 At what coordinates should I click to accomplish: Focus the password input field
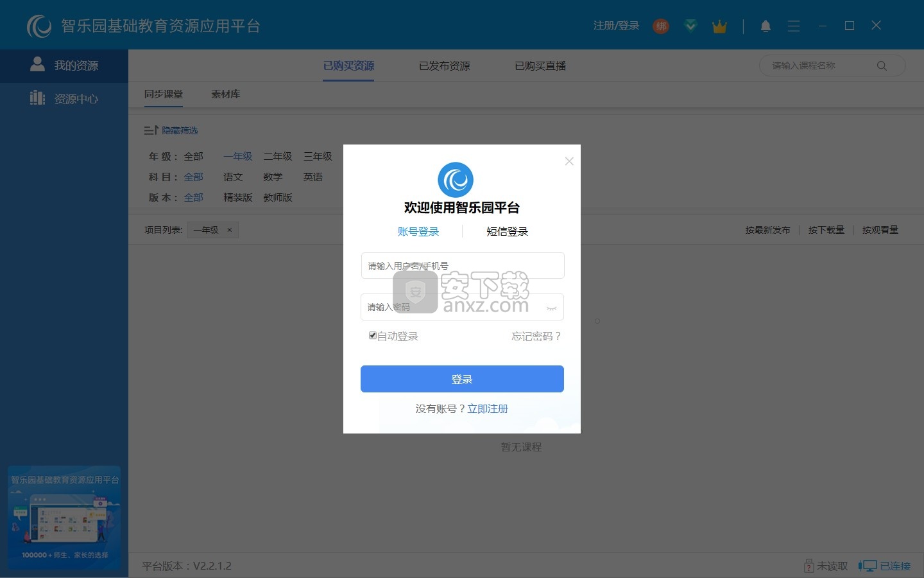coord(462,307)
